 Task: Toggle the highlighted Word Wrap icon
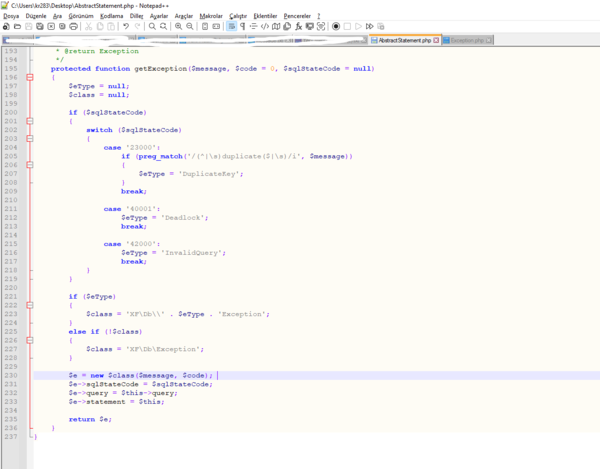point(232,26)
